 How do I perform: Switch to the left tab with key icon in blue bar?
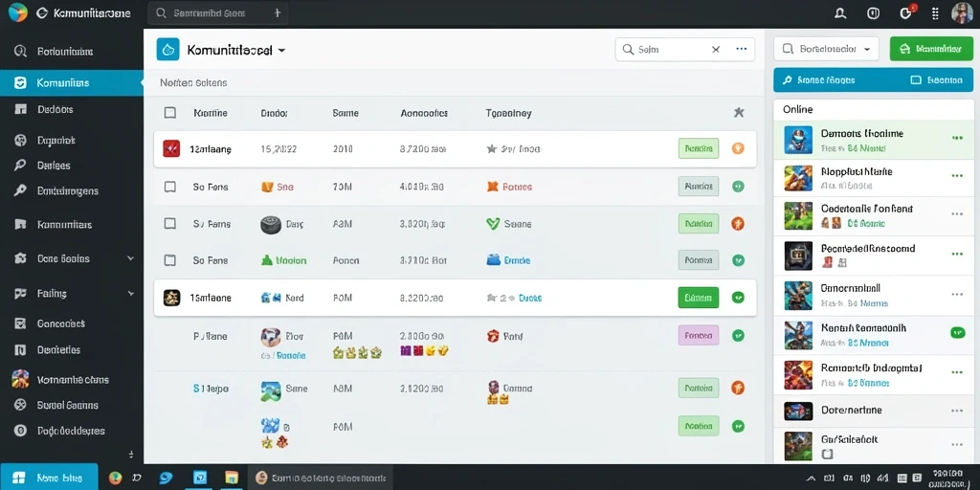point(819,80)
